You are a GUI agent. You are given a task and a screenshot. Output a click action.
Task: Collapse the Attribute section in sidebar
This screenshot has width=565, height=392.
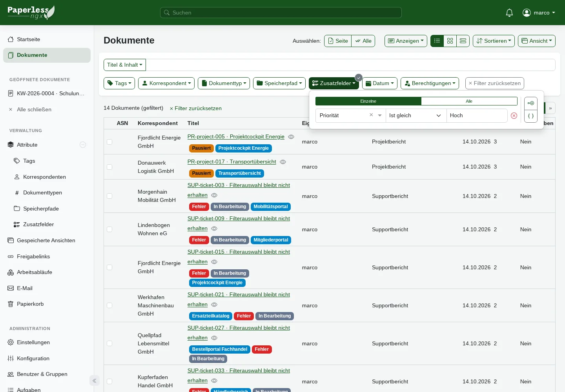click(x=83, y=145)
